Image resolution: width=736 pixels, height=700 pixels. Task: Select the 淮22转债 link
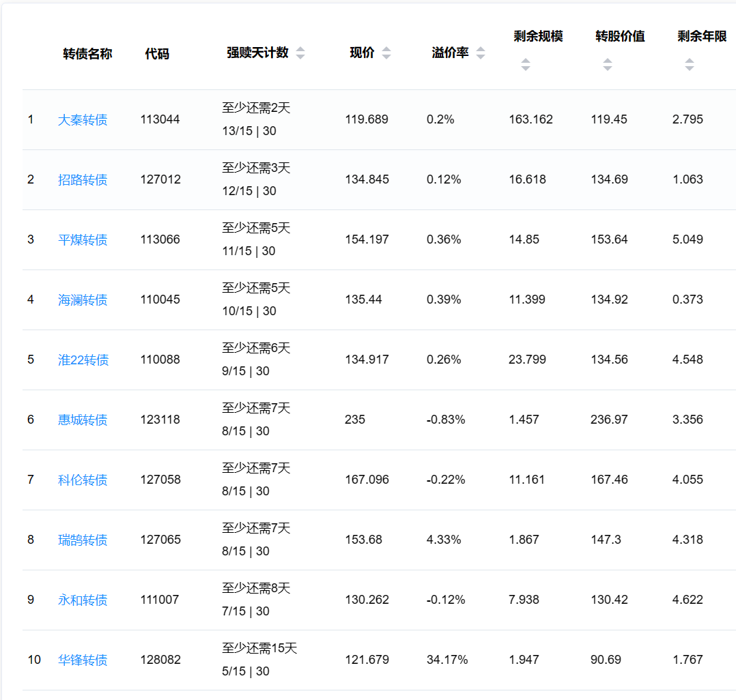83,360
